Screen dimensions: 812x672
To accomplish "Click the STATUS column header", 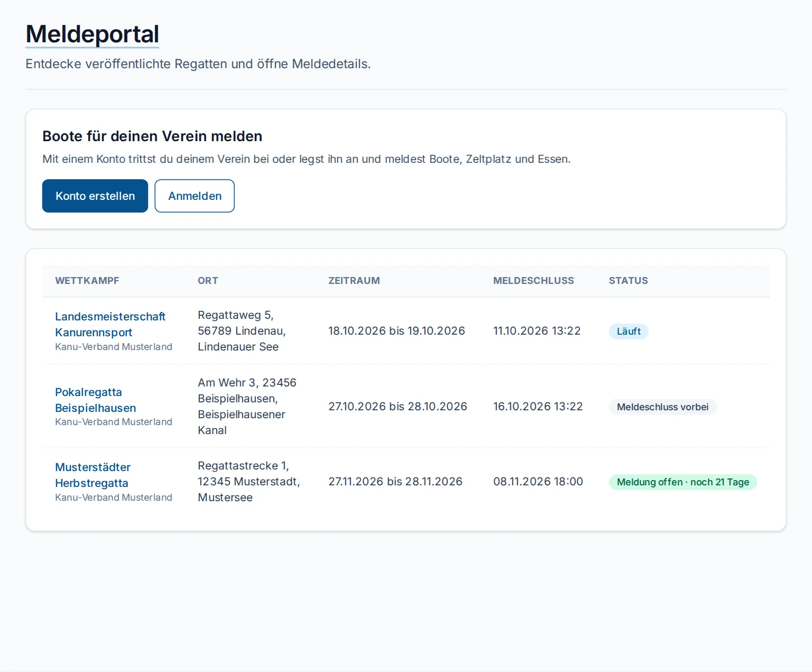I will (x=629, y=281).
